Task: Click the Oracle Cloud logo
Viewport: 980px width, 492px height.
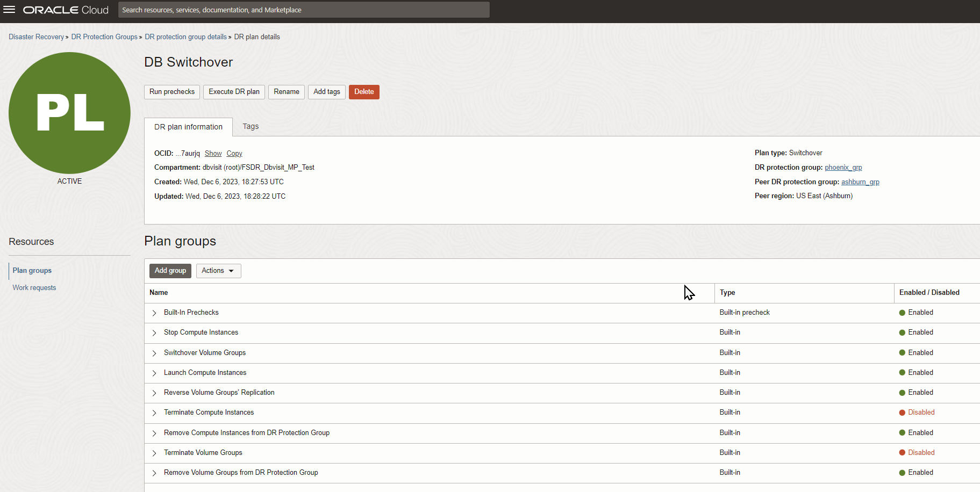Action: 66,10
